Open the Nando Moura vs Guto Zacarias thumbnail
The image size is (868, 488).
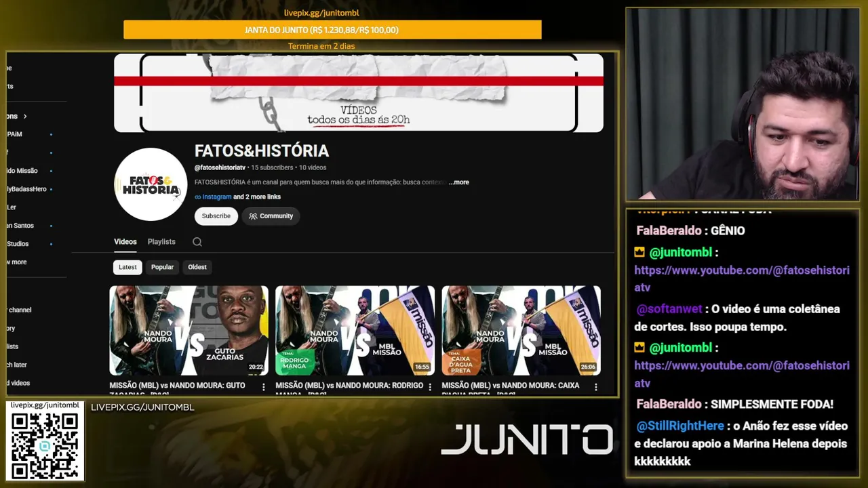(x=189, y=331)
